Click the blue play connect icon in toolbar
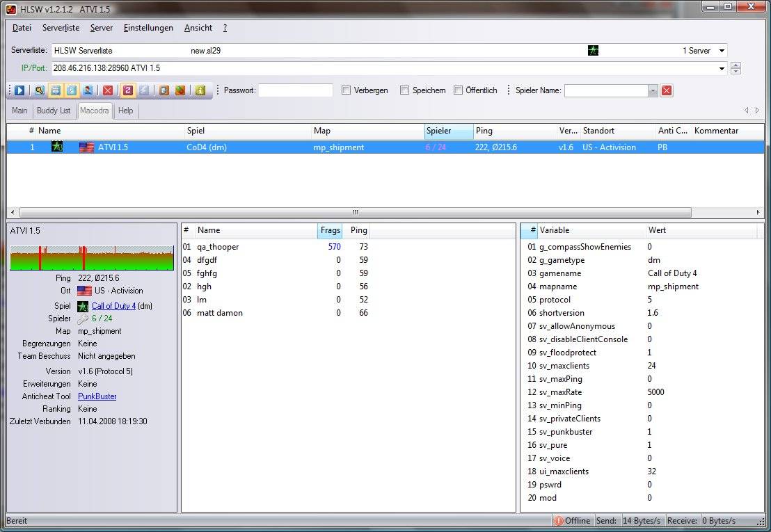771x532 pixels. coord(19,90)
